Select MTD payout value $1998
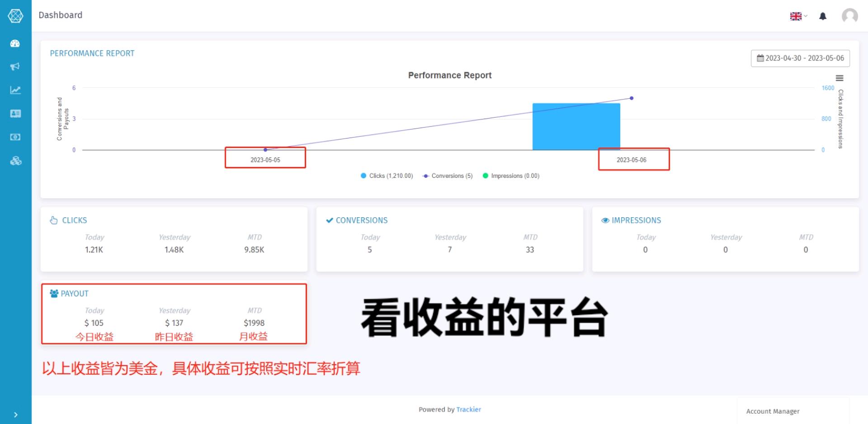 pyautogui.click(x=254, y=323)
